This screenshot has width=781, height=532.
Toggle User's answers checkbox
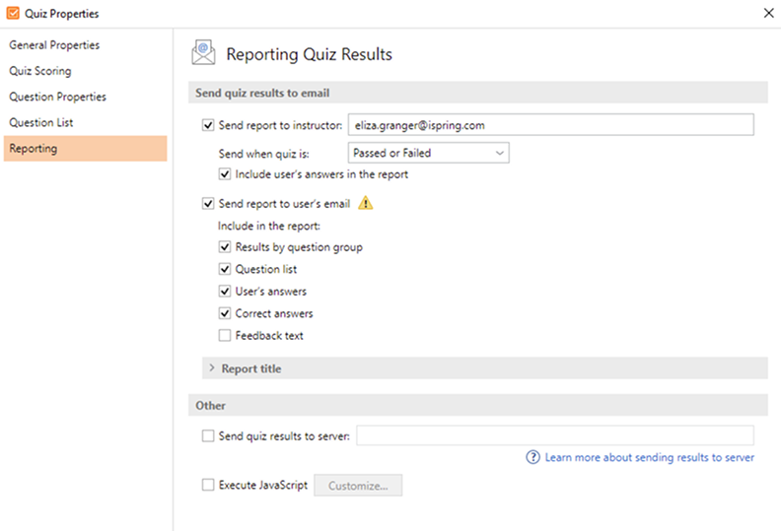coord(225,292)
